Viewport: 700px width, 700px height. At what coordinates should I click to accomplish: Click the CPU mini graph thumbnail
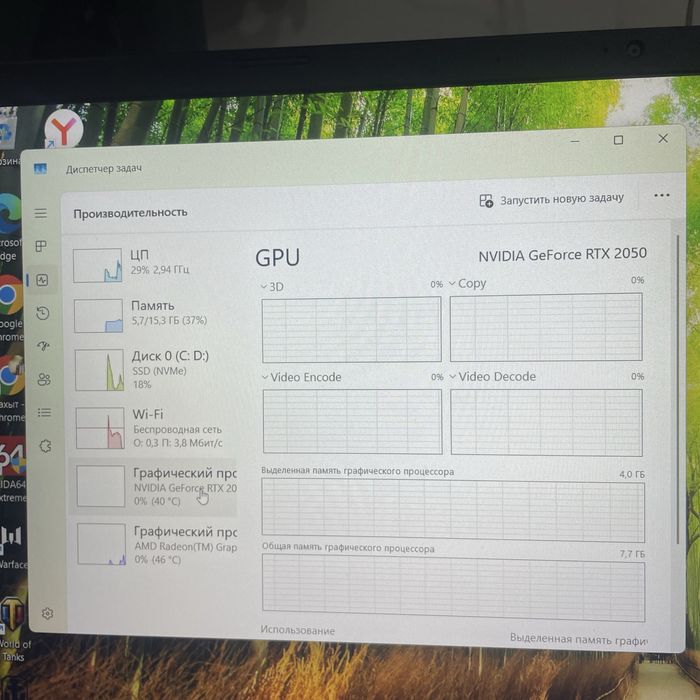click(97, 266)
